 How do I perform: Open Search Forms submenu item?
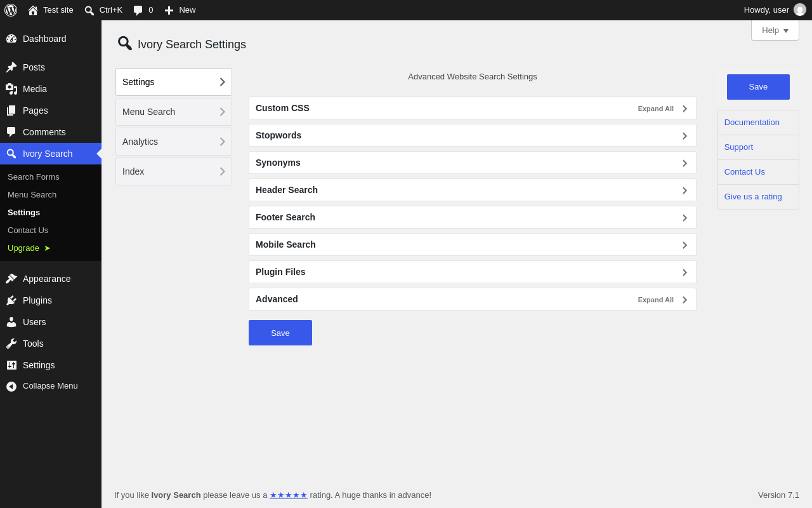(x=34, y=177)
